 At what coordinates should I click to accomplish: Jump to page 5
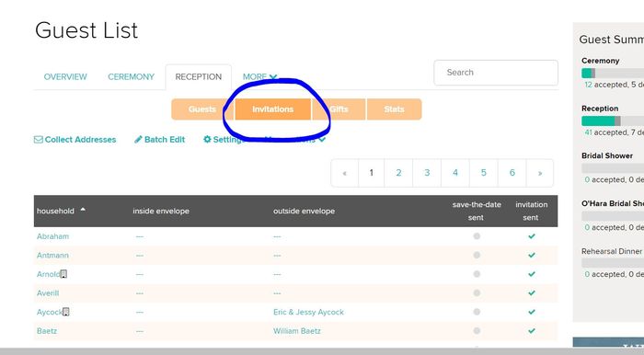pyautogui.click(x=483, y=173)
